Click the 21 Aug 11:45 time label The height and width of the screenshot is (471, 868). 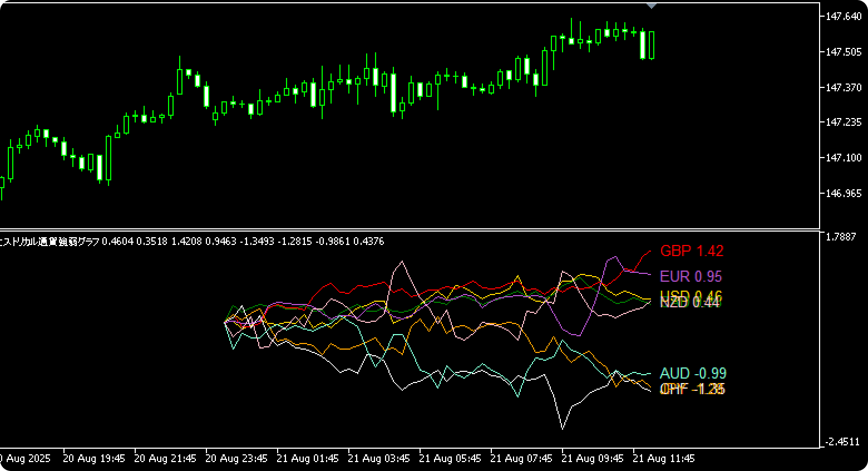click(664, 459)
